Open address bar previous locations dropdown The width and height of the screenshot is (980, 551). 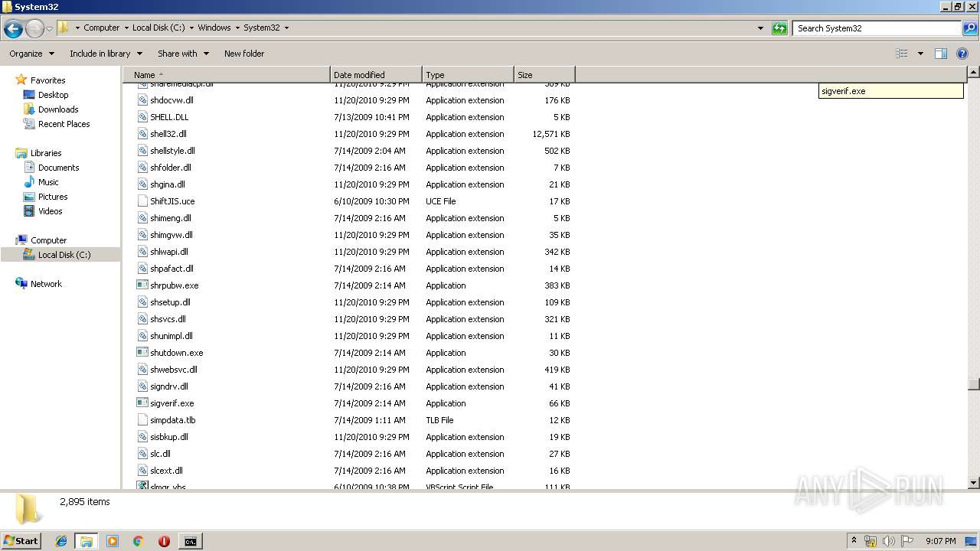[760, 28]
